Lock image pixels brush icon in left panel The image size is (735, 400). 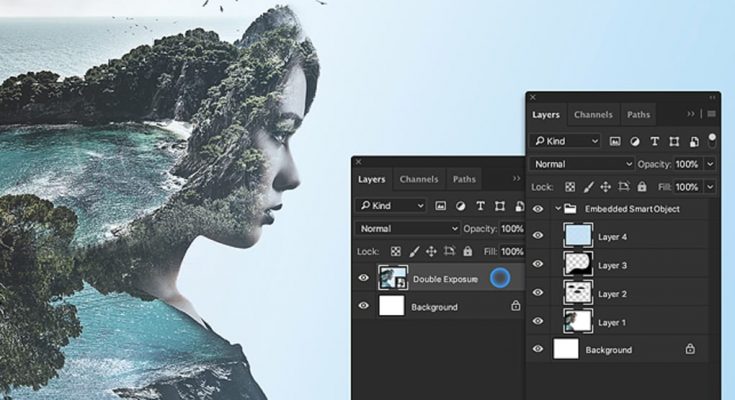click(x=414, y=252)
